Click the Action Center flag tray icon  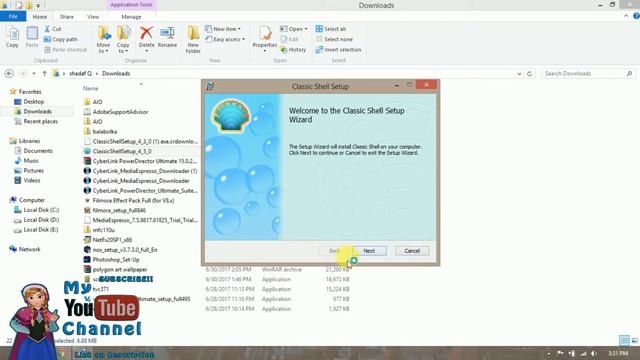tap(560, 353)
